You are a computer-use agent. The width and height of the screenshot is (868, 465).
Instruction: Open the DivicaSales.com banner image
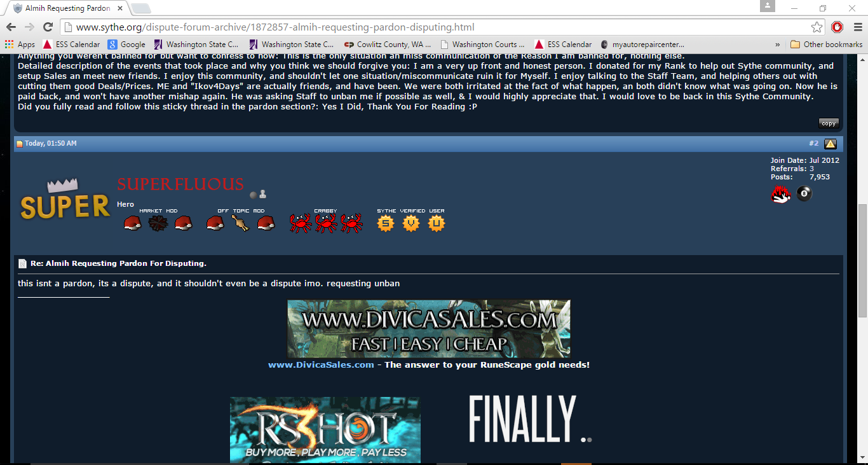click(x=429, y=329)
